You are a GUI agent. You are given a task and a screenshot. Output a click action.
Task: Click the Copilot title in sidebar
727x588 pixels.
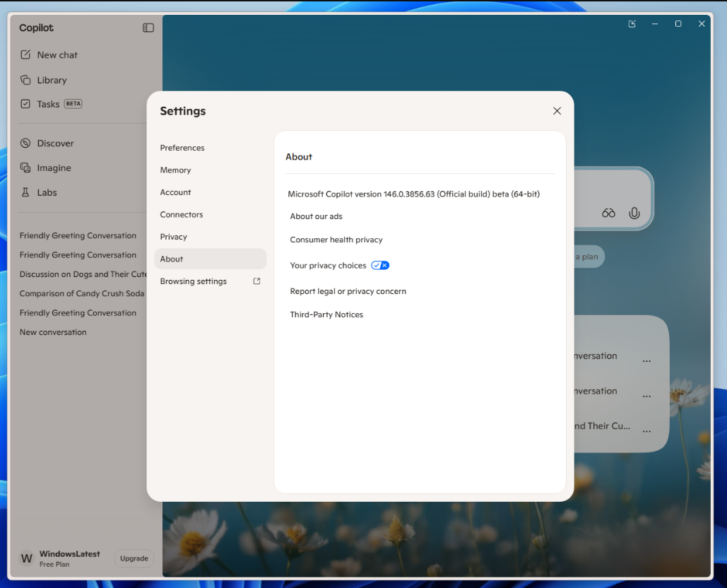pos(36,28)
